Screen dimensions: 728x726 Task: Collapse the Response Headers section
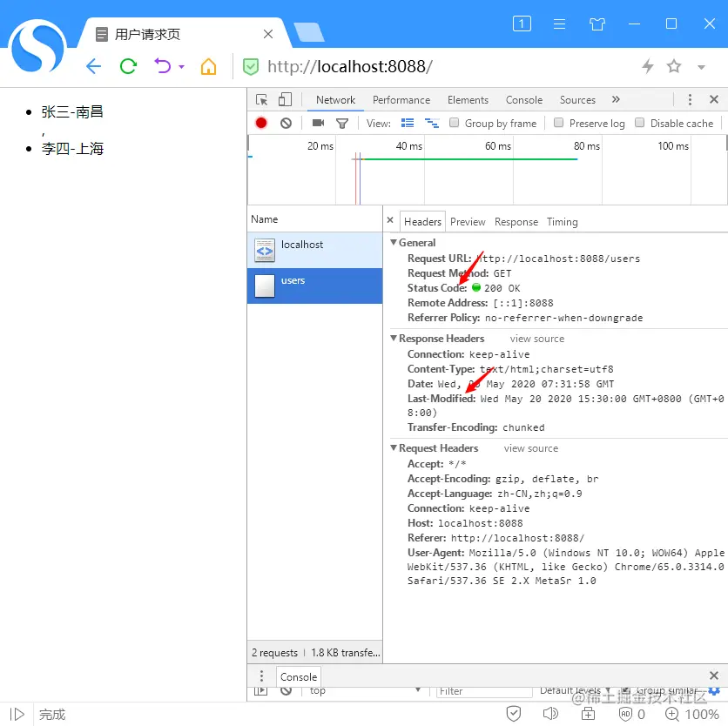(394, 338)
